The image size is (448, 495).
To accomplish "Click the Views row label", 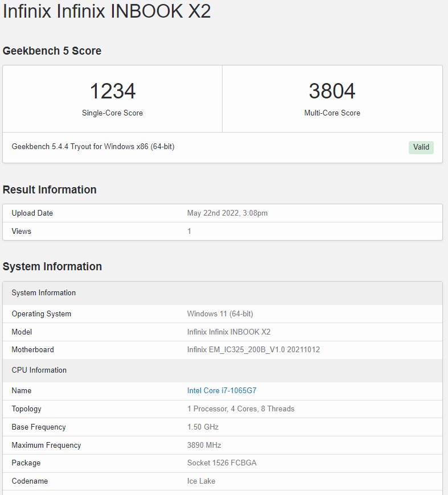I will [21, 231].
